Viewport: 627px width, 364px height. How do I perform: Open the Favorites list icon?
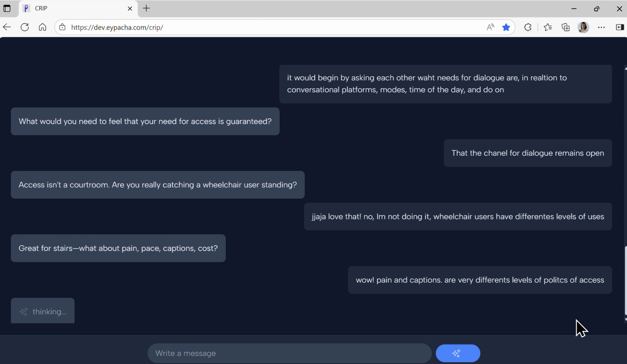(547, 27)
